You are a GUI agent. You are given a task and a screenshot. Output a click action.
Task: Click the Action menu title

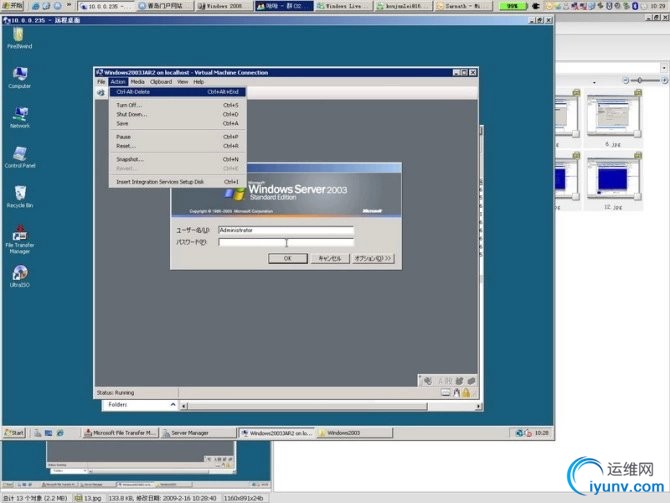pos(118,82)
